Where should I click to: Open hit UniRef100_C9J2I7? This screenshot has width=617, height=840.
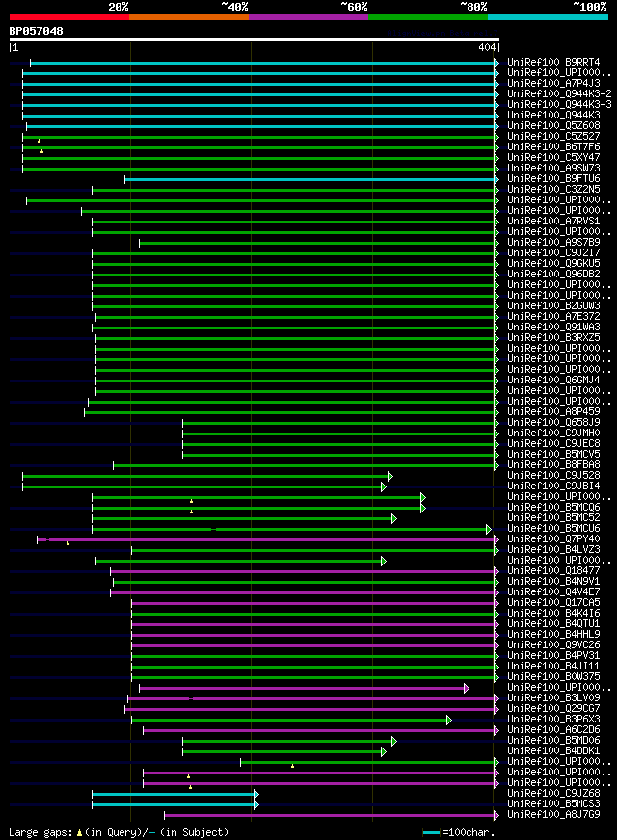(553, 252)
